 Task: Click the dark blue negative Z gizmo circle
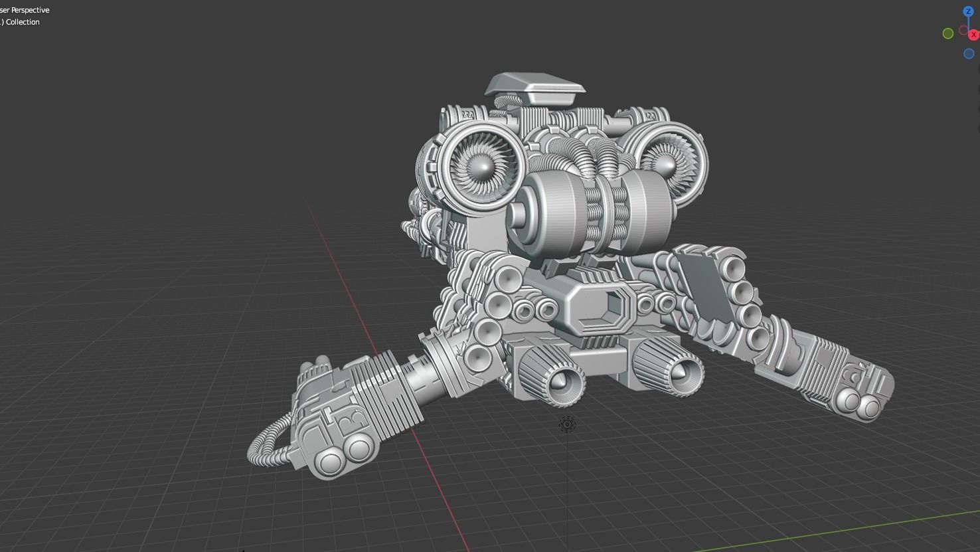(x=969, y=54)
